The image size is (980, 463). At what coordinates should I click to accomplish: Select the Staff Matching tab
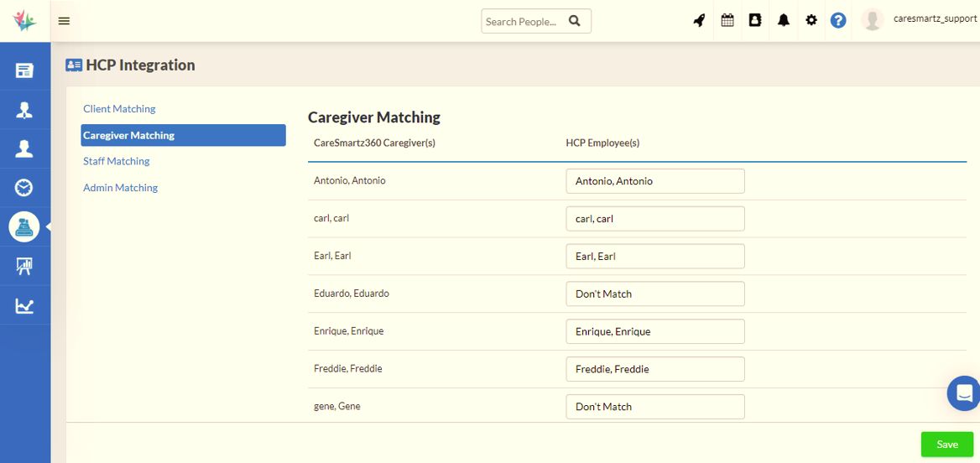tap(117, 161)
